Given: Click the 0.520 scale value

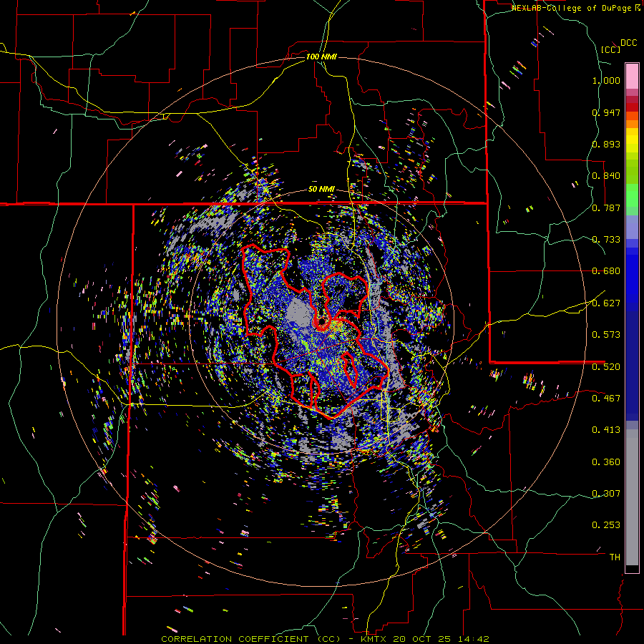Looking at the screenshot, I should tap(606, 367).
